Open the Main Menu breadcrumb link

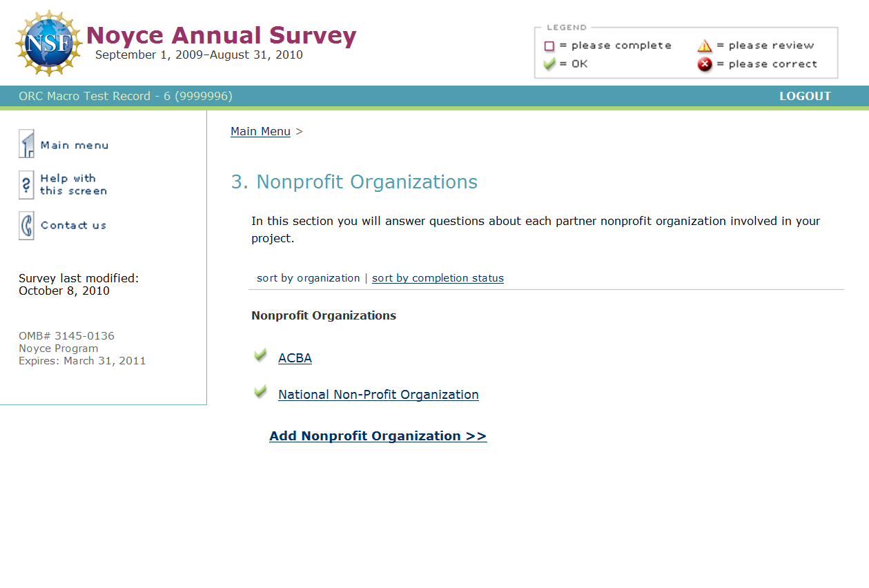click(260, 131)
